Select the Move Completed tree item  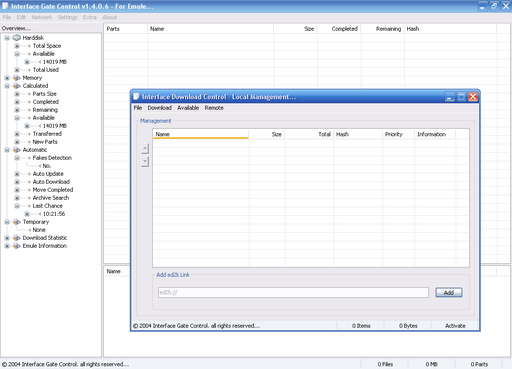(x=53, y=190)
